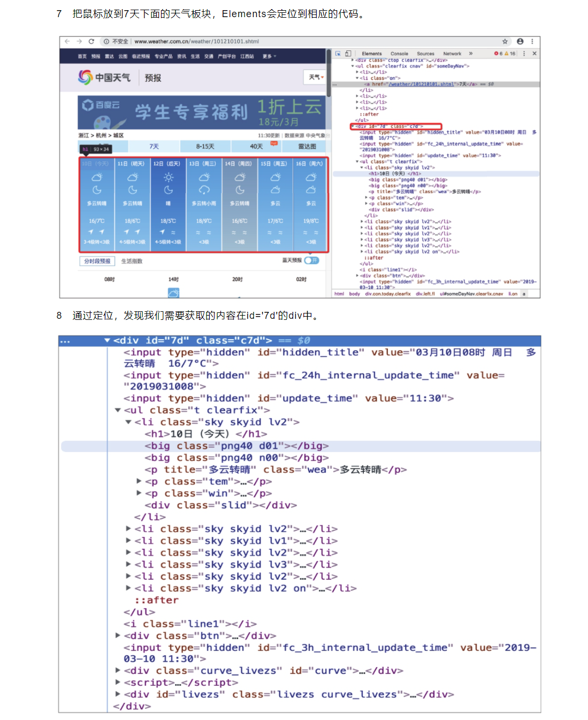This screenshot has height=720, width=588.
Task: Click the page vertical scrollbar thumb
Action: click(x=329, y=73)
